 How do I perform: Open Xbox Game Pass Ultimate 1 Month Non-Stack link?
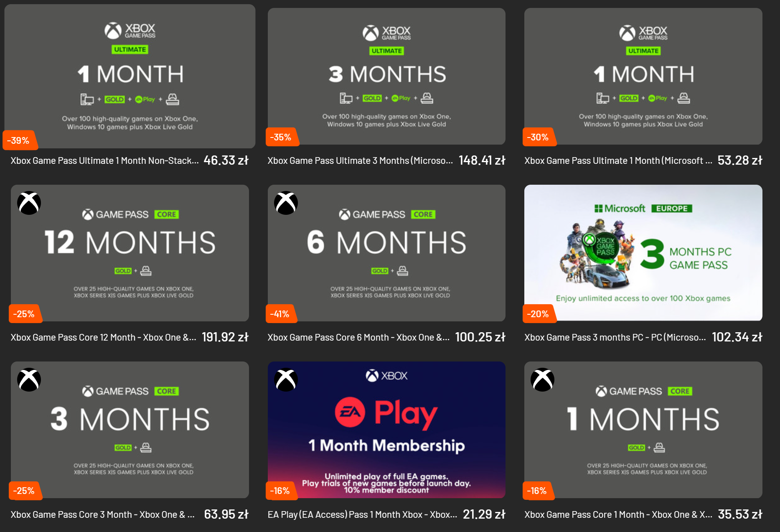(x=104, y=160)
